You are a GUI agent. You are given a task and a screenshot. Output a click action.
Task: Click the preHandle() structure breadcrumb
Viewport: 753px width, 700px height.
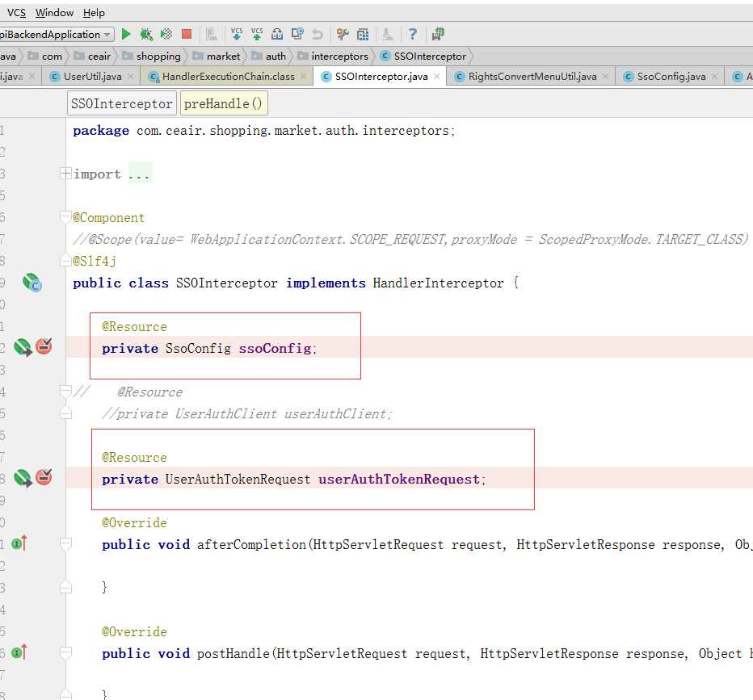tap(223, 103)
